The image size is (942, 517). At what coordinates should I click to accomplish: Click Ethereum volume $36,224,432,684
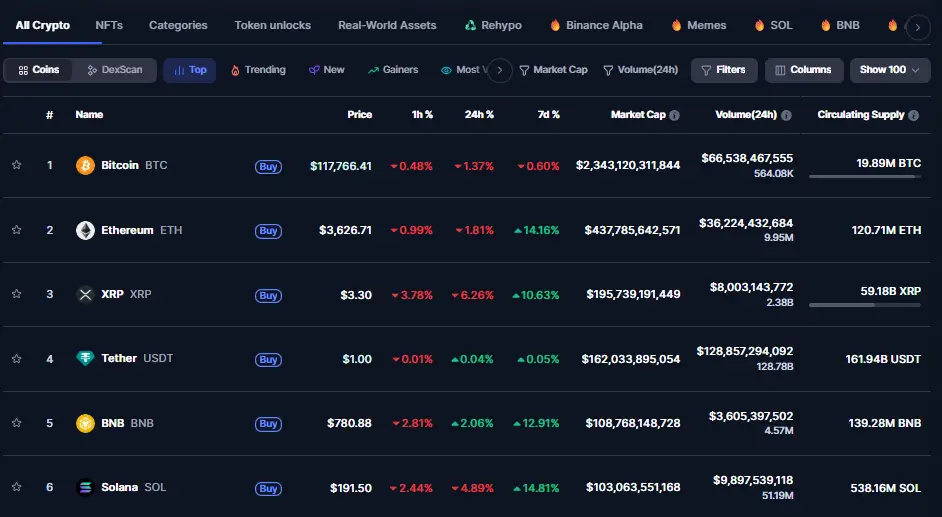click(x=746, y=223)
